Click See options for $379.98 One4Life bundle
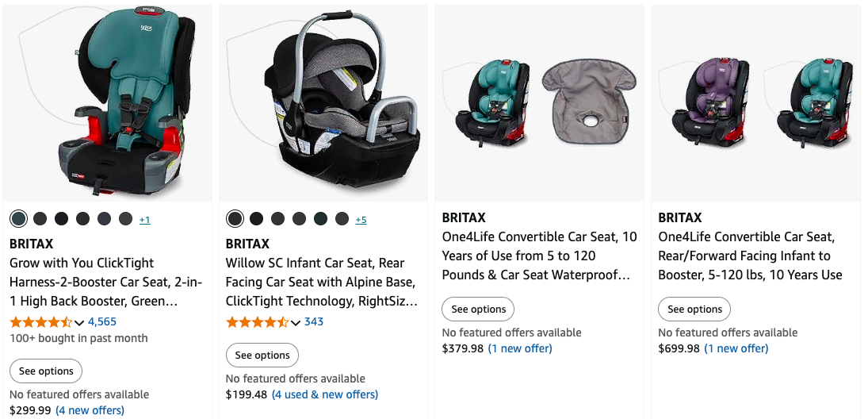 click(479, 309)
